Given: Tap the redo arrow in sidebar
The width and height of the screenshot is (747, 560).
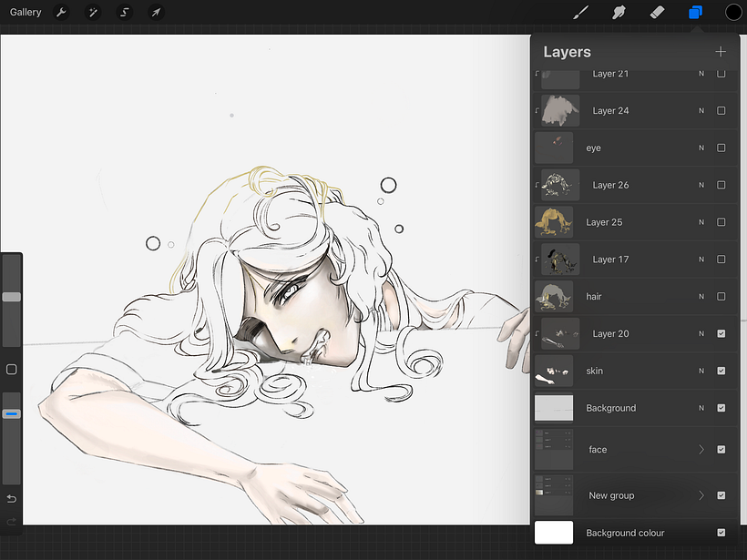Looking at the screenshot, I should [x=12, y=522].
